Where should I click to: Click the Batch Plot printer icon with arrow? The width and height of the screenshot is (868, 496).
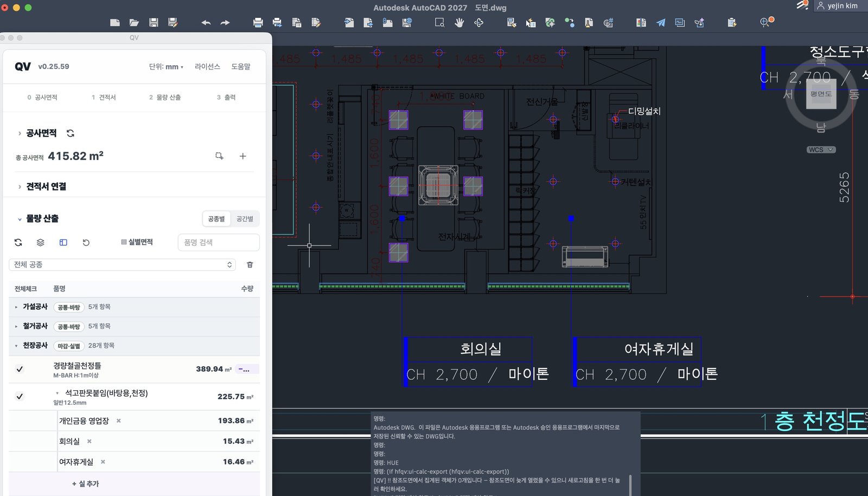(277, 22)
